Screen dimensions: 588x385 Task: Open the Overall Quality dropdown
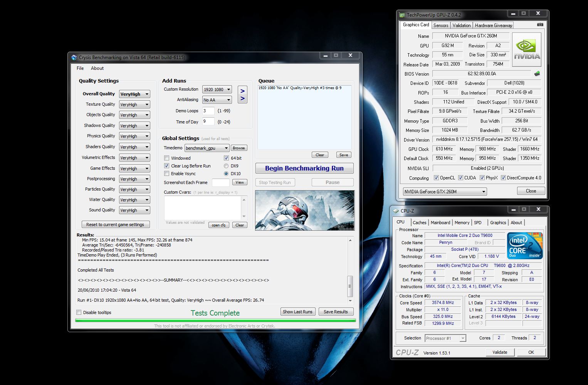pyautogui.click(x=134, y=94)
